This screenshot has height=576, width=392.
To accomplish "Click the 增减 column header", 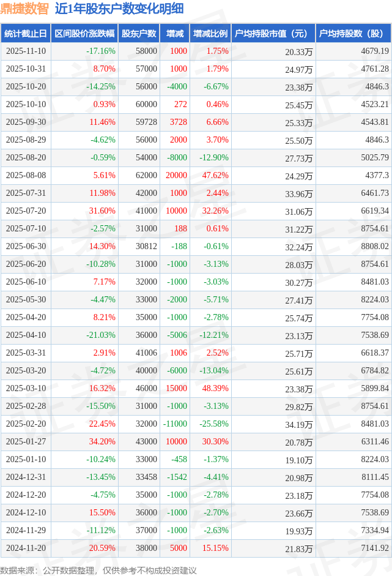I will click(x=175, y=34).
